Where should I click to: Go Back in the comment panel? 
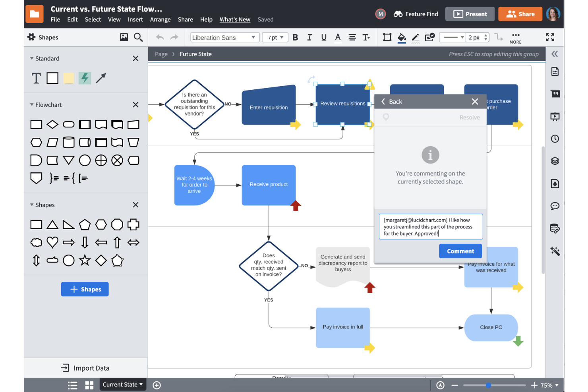[x=392, y=102]
